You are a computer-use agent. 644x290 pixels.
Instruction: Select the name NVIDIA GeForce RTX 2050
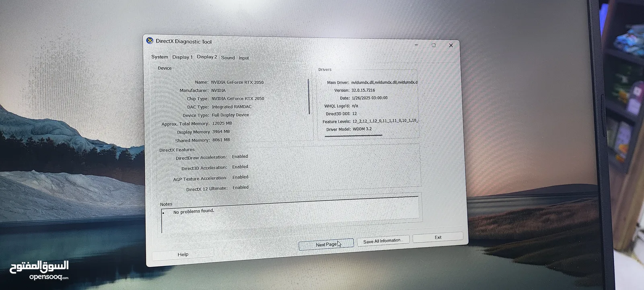(x=237, y=82)
